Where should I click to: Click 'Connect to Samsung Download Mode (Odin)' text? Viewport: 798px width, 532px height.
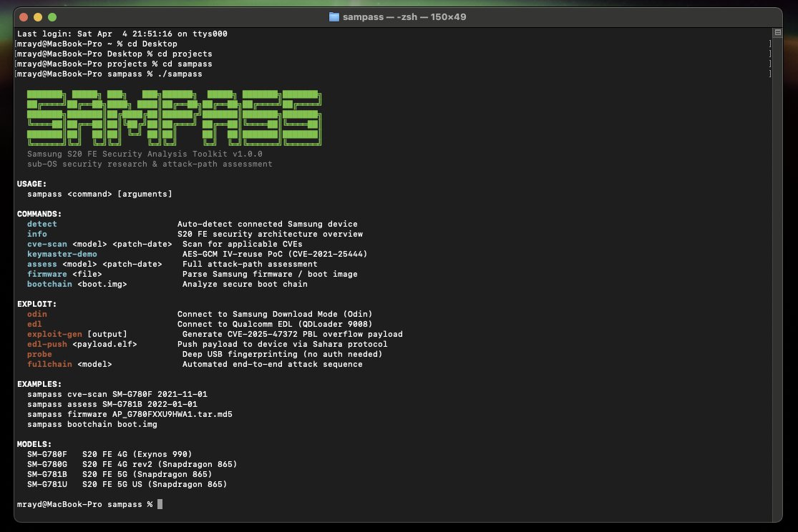pos(275,314)
